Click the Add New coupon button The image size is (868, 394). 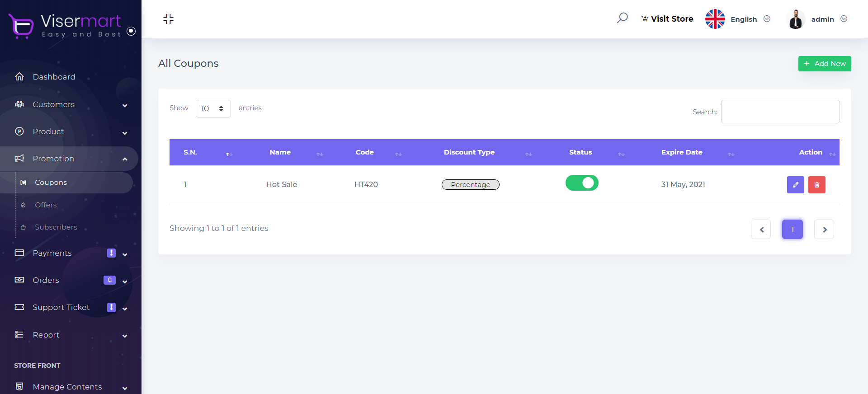[x=825, y=64]
